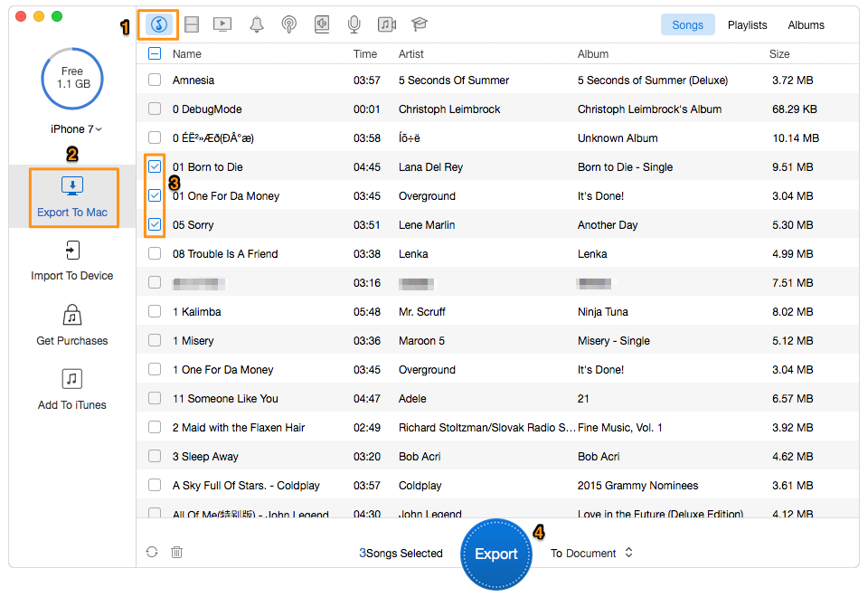868x597 pixels.
Task: Switch to the Songs tab
Action: [687, 25]
